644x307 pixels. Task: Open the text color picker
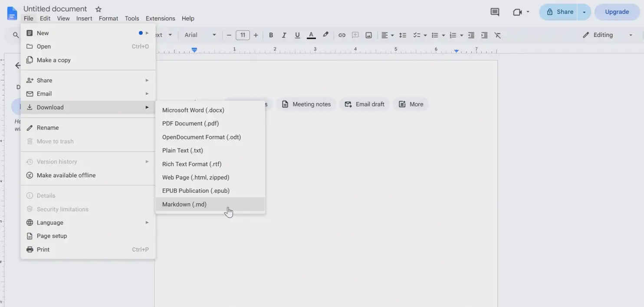pyautogui.click(x=311, y=35)
